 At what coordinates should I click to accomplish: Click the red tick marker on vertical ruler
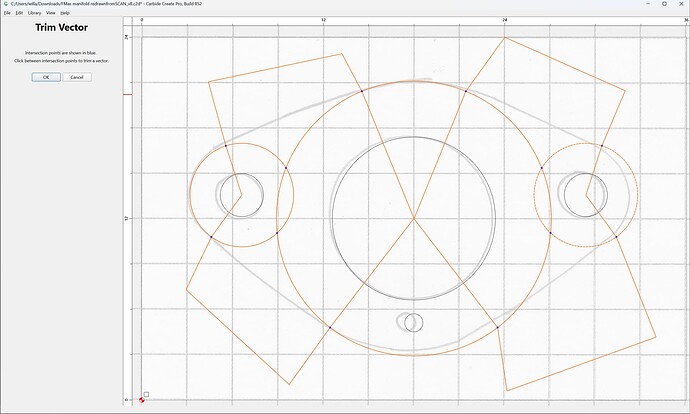coord(127,94)
